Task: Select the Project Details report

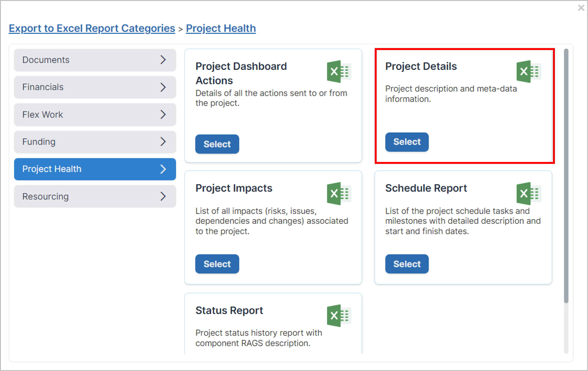Action: [x=407, y=142]
